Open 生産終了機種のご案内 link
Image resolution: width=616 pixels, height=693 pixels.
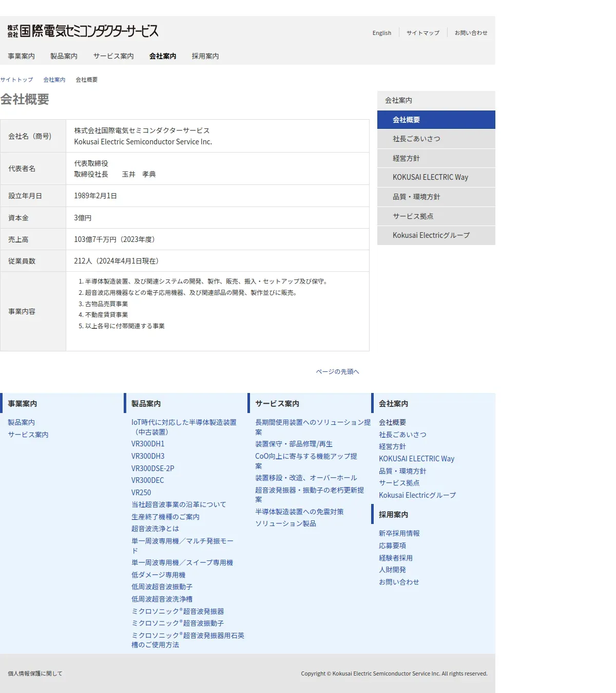[x=165, y=517]
